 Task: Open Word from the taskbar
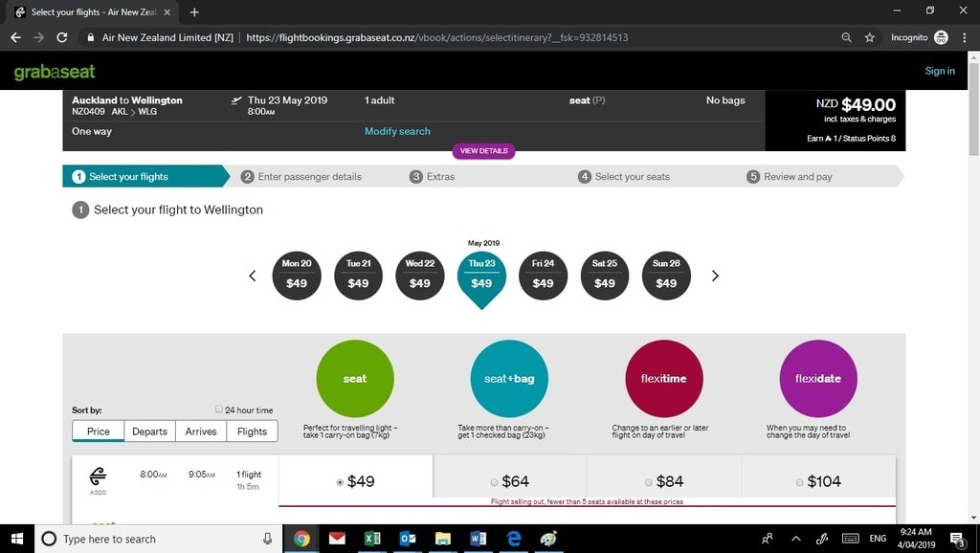[479, 539]
